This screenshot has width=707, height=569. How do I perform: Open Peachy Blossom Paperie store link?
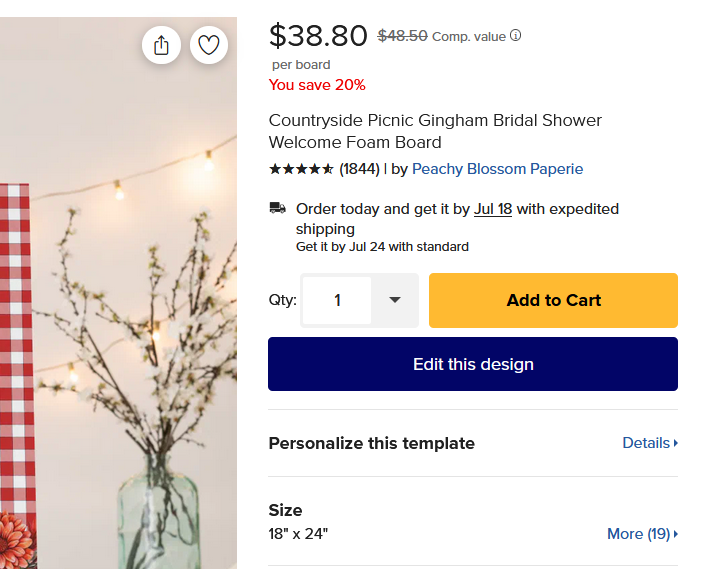497,169
